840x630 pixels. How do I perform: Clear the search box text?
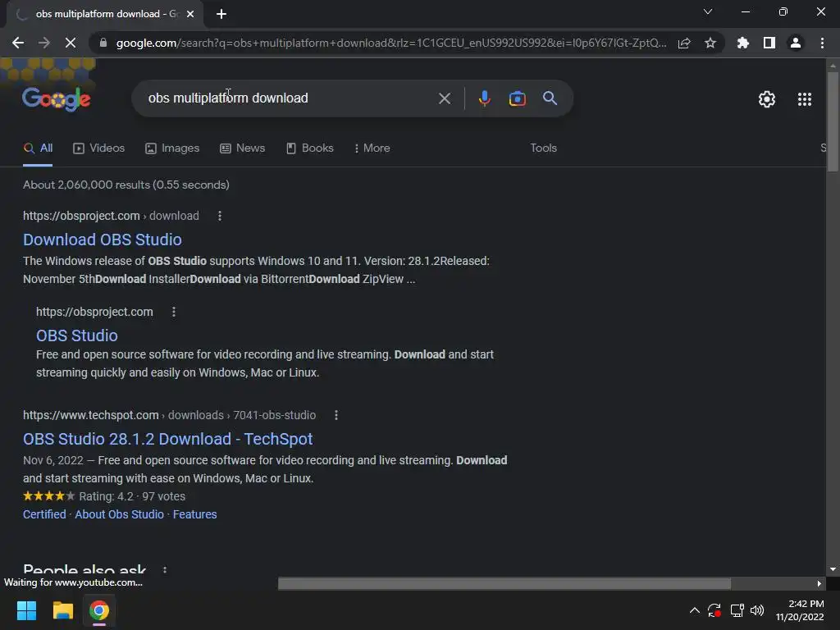pyautogui.click(x=444, y=98)
